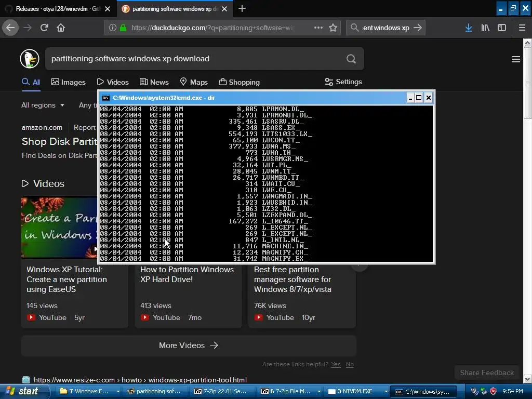This screenshot has height=399, width=532.
Task: Click the browser address bar URL
Action: (213, 28)
